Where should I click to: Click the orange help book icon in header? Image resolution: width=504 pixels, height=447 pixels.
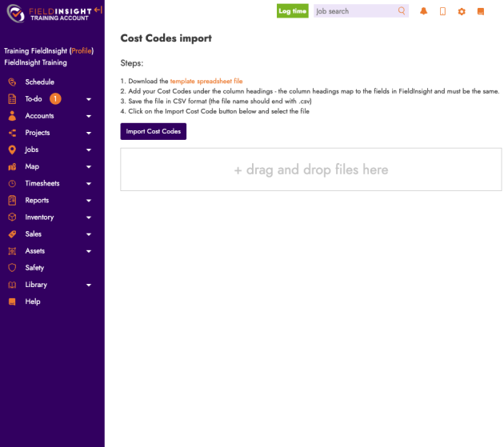pyautogui.click(x=481, y=11)
